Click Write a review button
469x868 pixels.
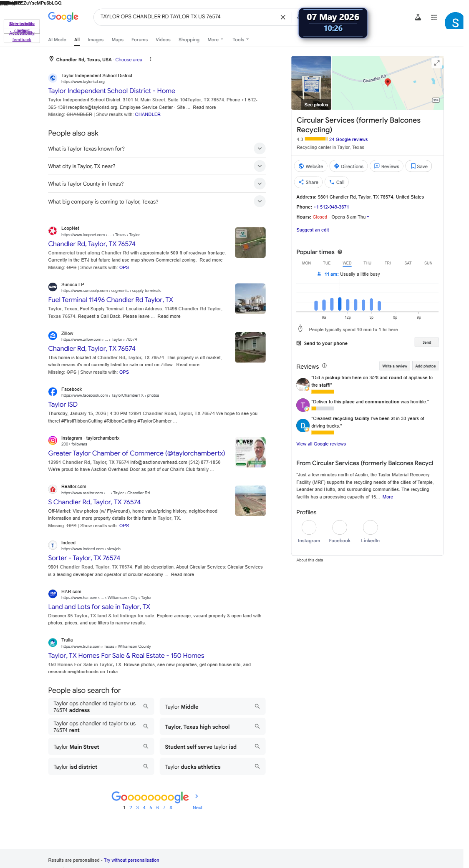pos(395,366)
